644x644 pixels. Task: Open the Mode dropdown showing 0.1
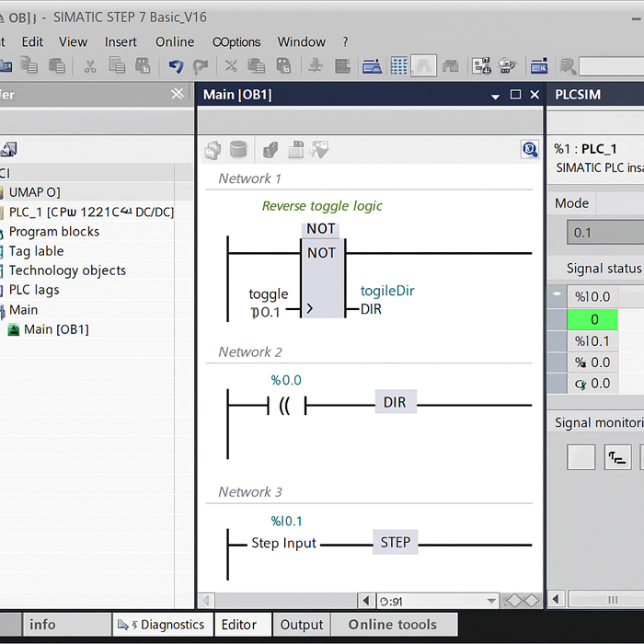604,233
